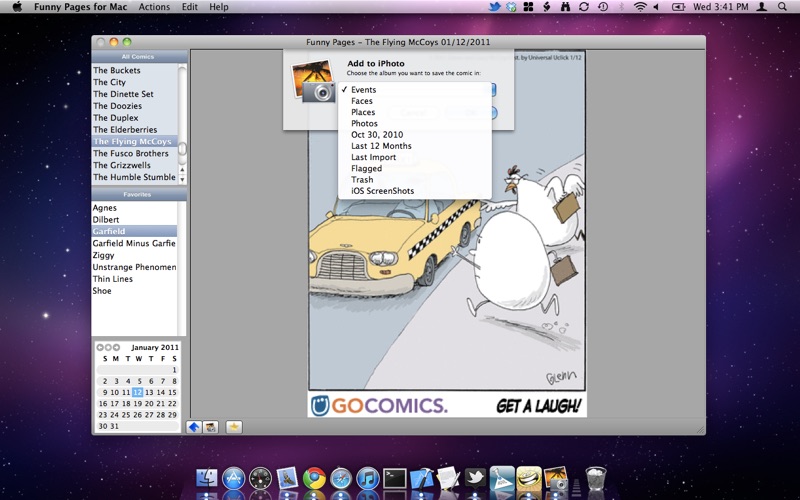Choose Events in album popup
This screenshot has width=800, height=500.
pyautogui.click(x=415, y=90)
